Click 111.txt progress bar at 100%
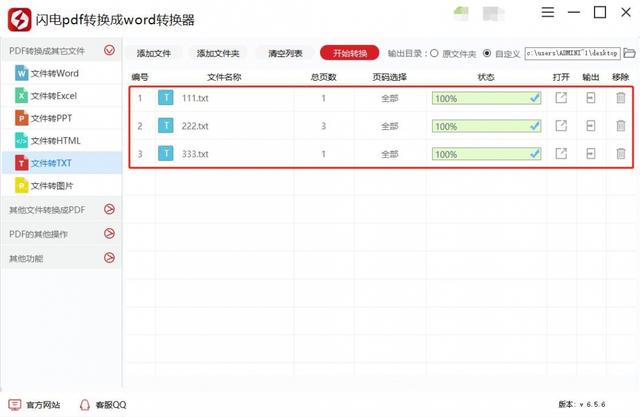The image size is (640, 417). point(487,98)
